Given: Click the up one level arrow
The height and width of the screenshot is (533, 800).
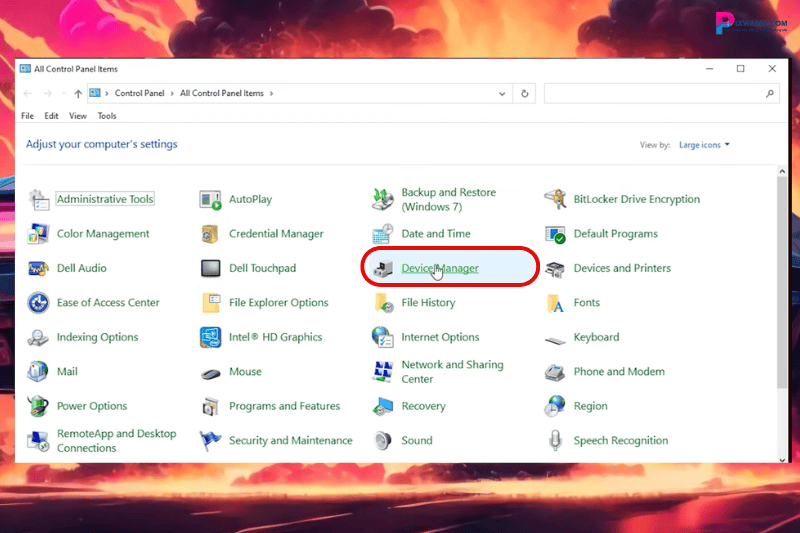Looking at the screenshot, I should pyautogui.click(x=77, y=93).
